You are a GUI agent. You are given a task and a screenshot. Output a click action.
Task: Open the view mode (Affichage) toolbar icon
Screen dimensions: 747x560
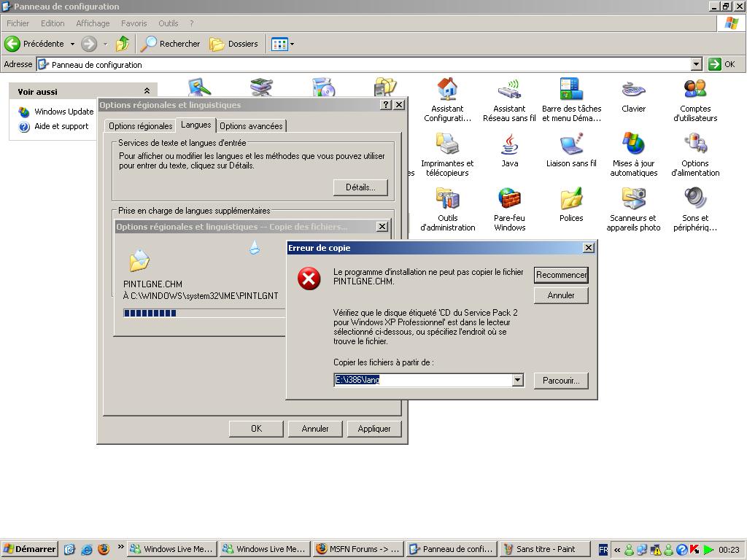(279, 44)
